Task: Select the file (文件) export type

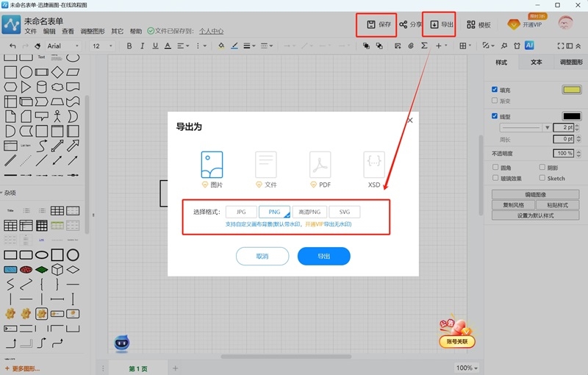Action: pyautogui.click(x=266, y=170)
